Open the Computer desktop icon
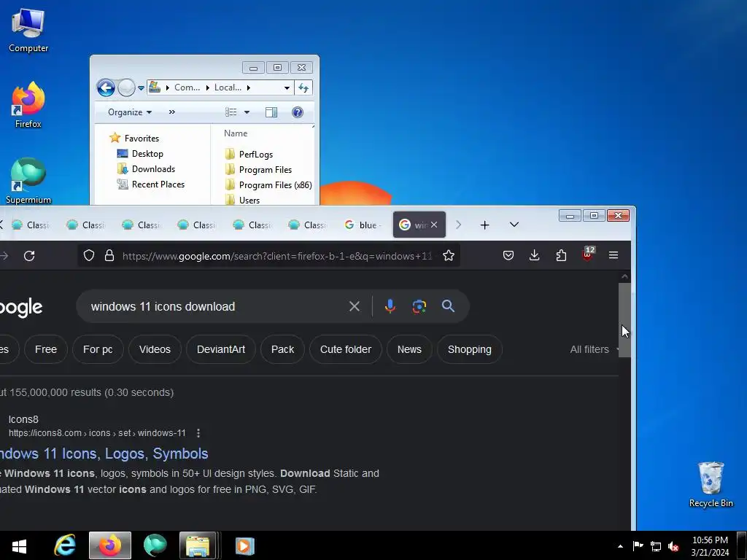This screenshot has width=747, height=560. [28, 31]
